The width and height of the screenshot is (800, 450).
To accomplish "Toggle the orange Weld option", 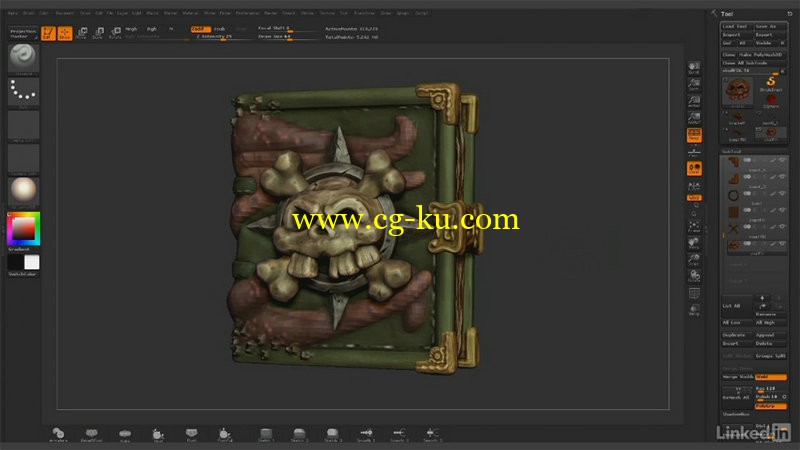I will pyautogui.click(x=770, y=377).
